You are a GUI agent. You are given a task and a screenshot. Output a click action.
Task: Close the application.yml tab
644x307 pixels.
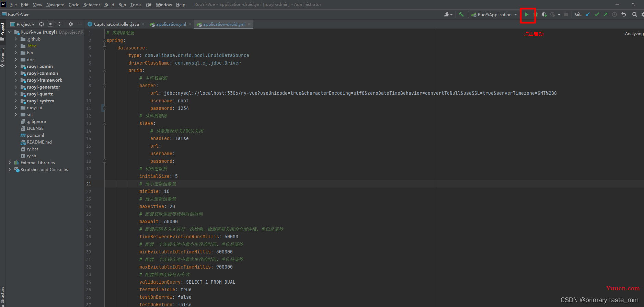pyautogui.click(x=190, y=24)
